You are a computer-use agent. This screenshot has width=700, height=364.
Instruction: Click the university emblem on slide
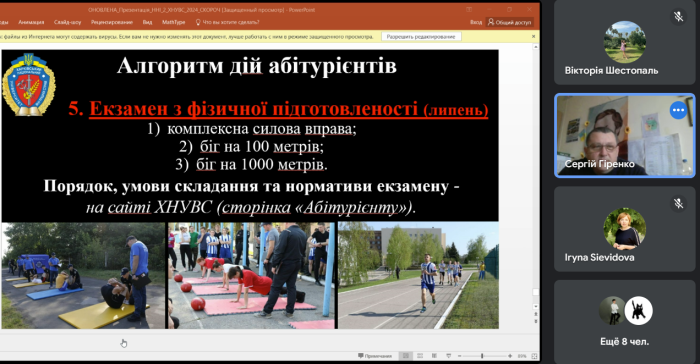click(x=29, y=84)
